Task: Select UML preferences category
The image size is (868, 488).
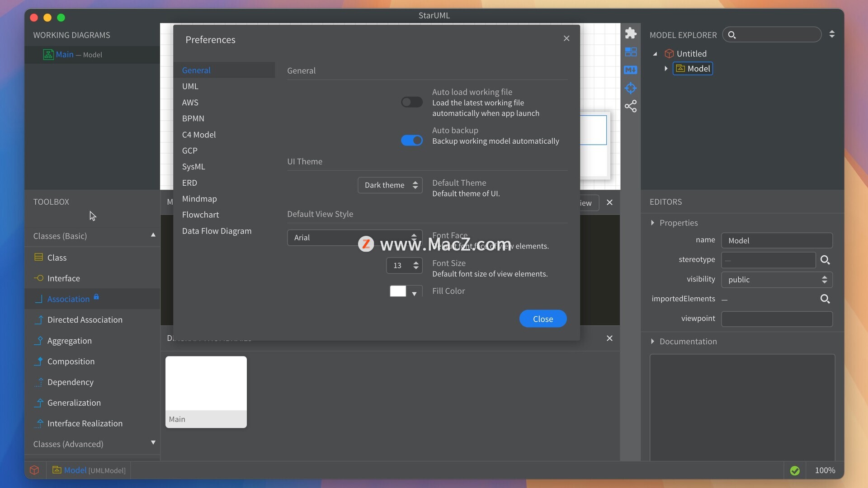Action: pyautogui.click(x=224, y=86)
